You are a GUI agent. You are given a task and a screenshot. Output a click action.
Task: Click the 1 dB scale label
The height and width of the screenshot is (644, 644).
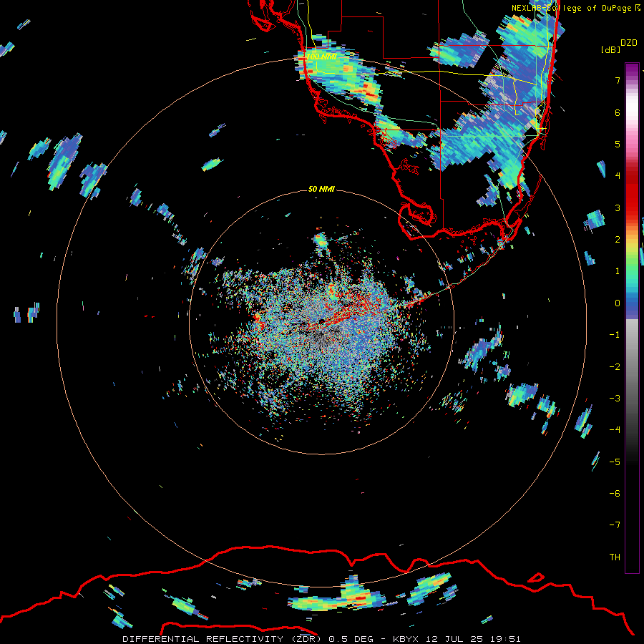coord(618,271)
